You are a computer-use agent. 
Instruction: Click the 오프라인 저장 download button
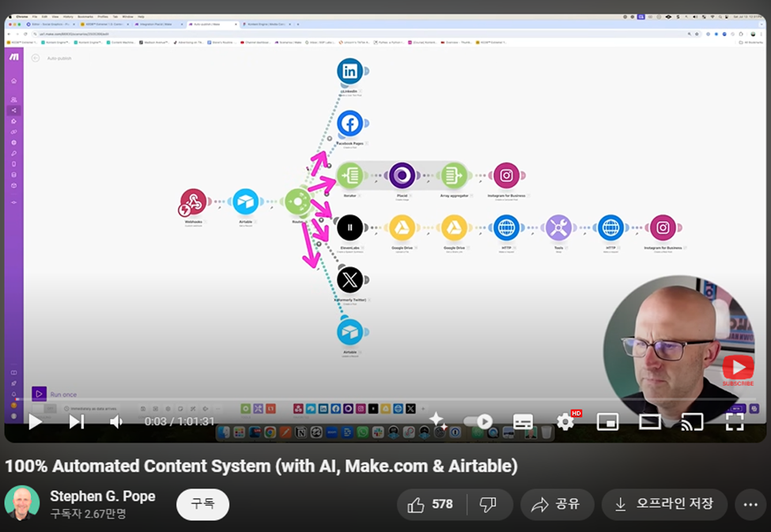(x=664, y=504)
